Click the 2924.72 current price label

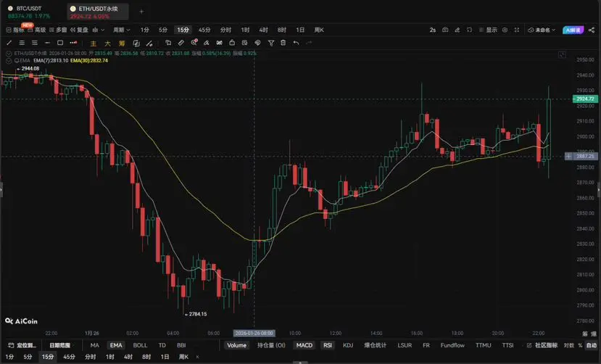tap(585, 99)
